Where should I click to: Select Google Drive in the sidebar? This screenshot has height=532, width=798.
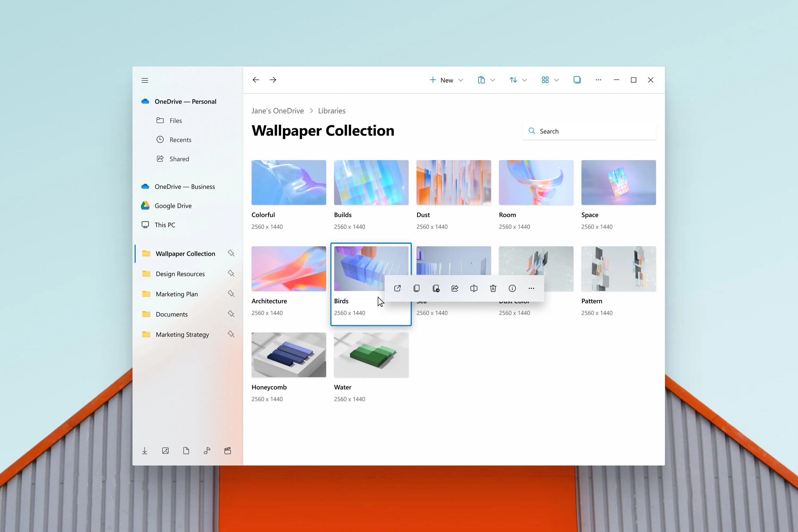[173, 206]
